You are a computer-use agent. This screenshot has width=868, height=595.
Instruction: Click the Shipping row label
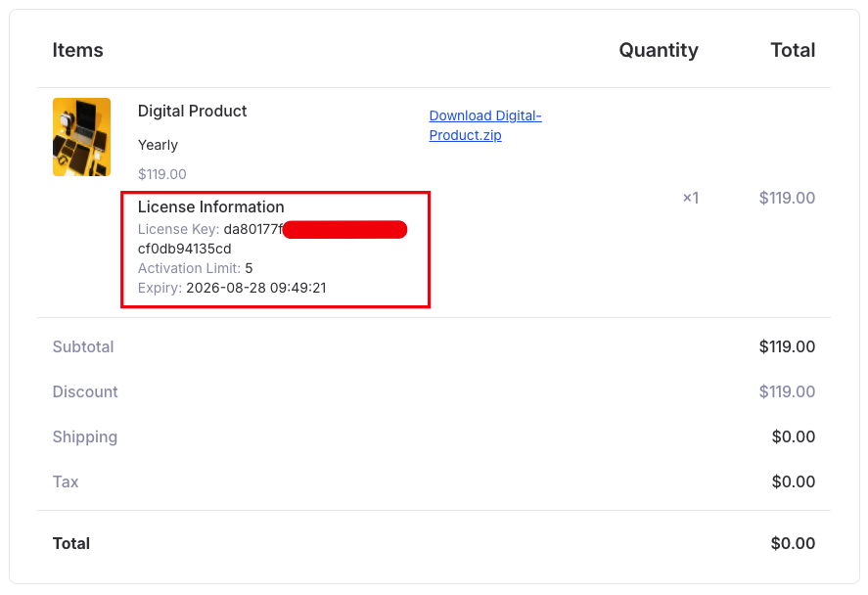pyautogui.click(x=85, y=436)
